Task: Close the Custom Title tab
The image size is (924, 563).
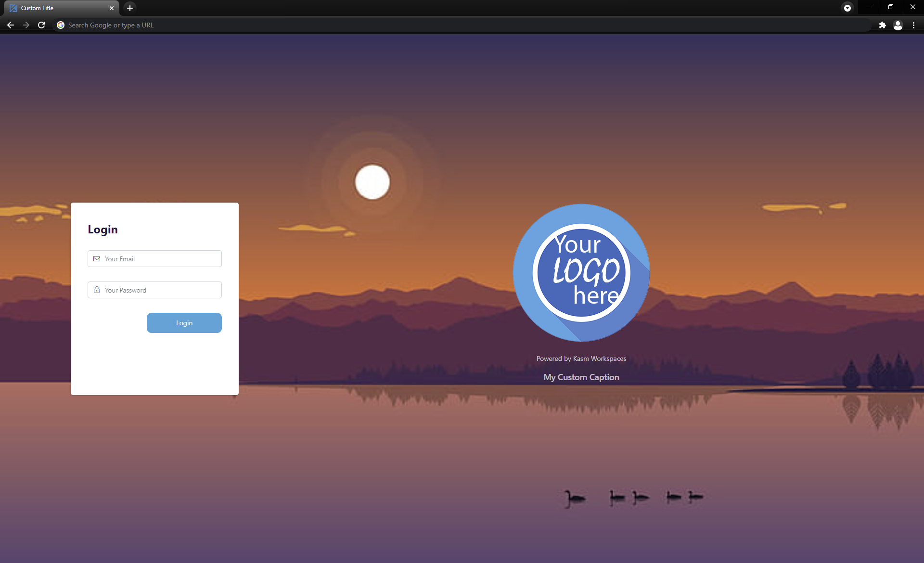Action: (112, 8)
